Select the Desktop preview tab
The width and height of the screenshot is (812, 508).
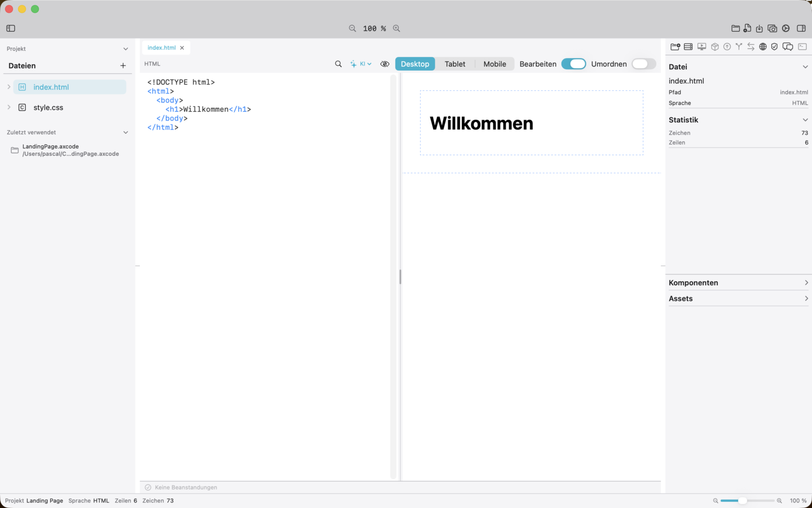pos(415,64)
